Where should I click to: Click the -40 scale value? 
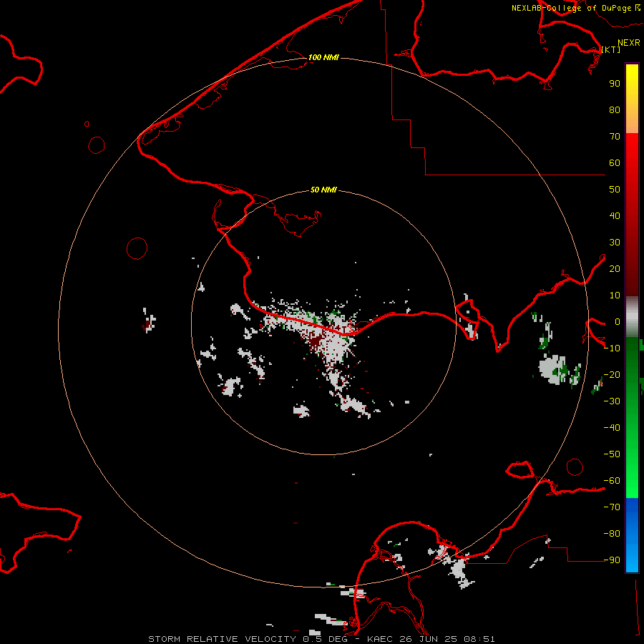click(612, 428)
